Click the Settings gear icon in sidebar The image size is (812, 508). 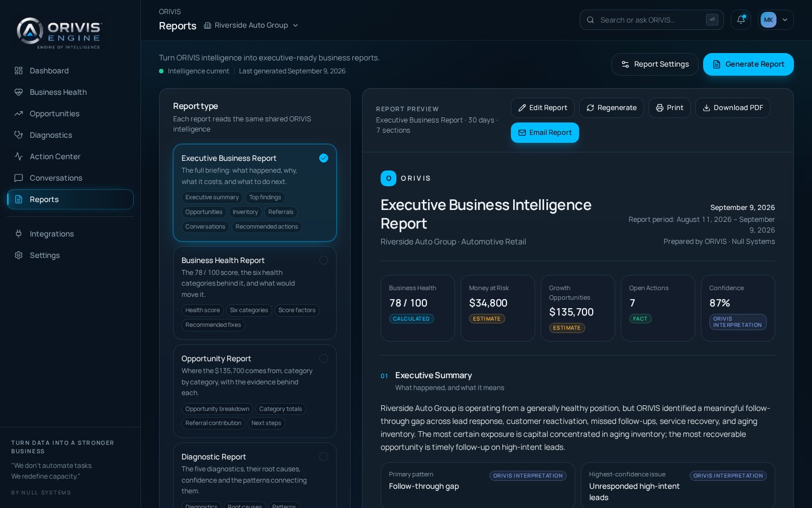[19, 255]
